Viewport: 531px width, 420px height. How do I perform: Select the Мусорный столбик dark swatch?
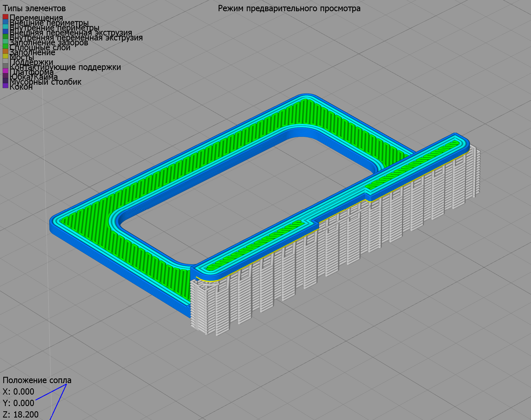pos(5,81)
